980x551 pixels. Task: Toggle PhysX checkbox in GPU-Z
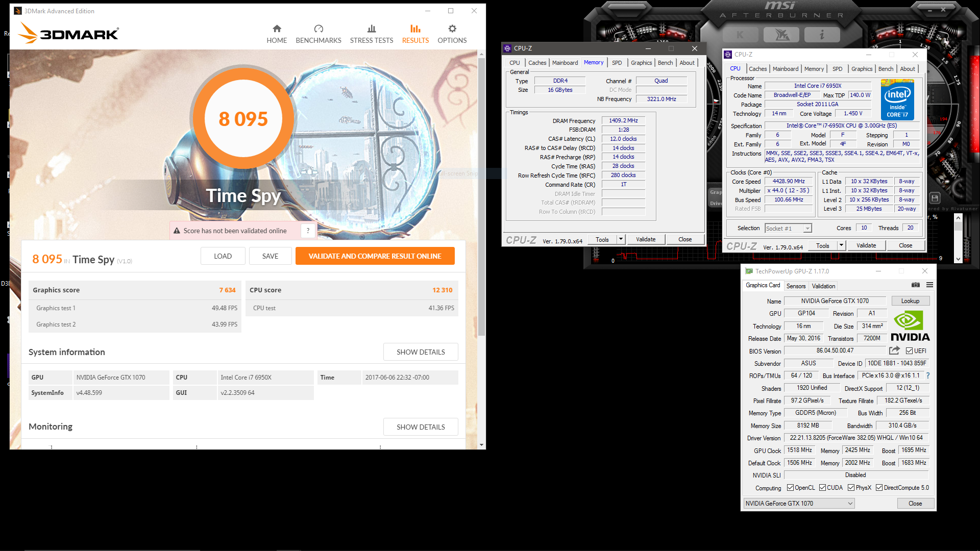point(851,488)
